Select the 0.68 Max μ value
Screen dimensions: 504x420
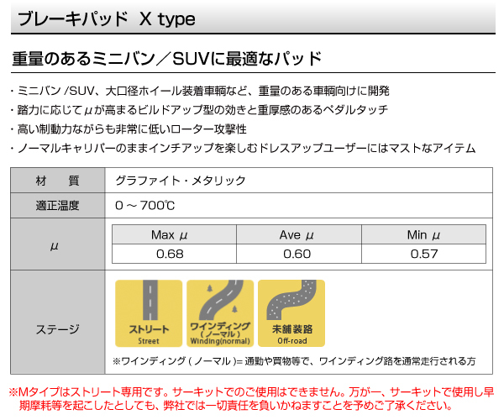tap(170, 254)
